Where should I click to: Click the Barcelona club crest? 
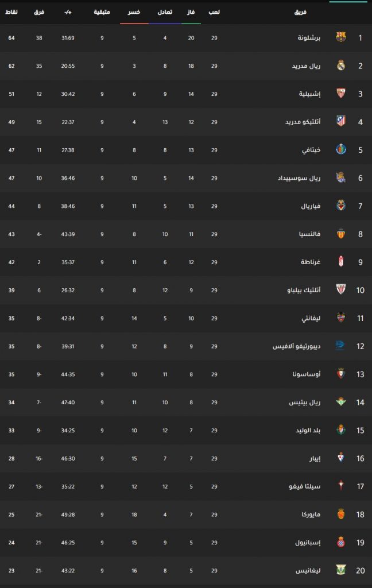coord(341,38)
